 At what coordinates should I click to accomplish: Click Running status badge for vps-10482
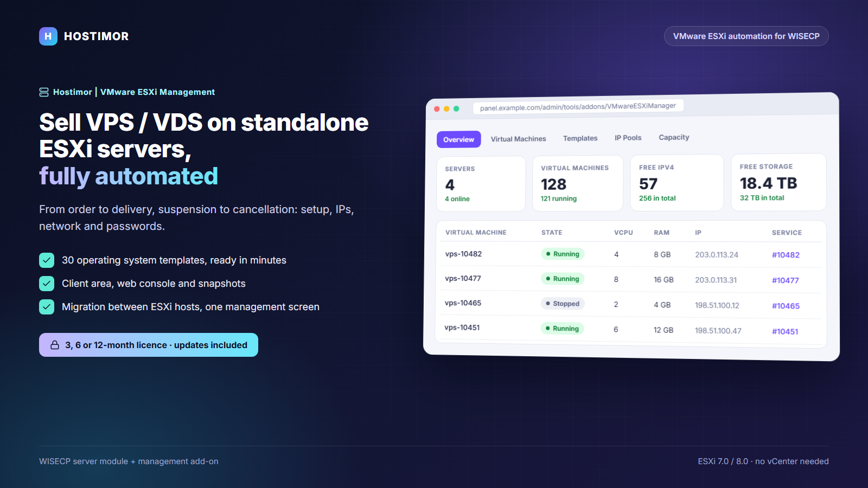pos(563,254)
